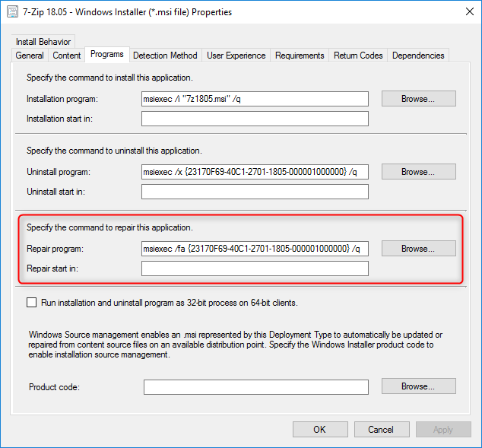Click 'Specify the command to install this application.' text
The width and height of the screenshot is (482, 448).
point(109,78)
